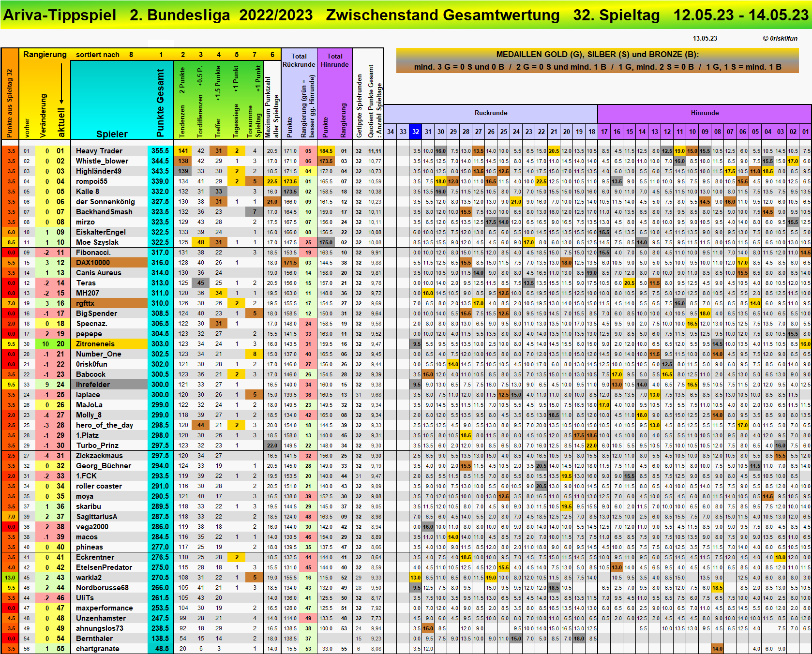812x654 pixels.
Task: Select highlighted rgfttx cell
Action: coord(109,303)
